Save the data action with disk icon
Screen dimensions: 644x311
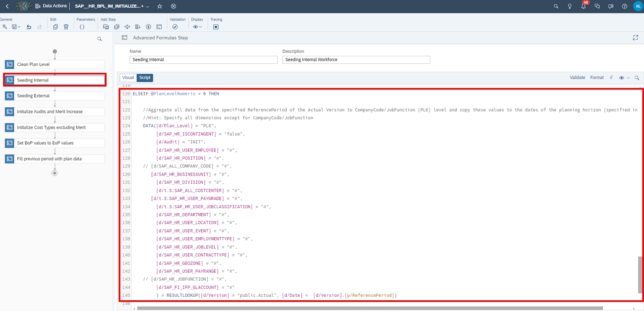(x=14, y=27)
